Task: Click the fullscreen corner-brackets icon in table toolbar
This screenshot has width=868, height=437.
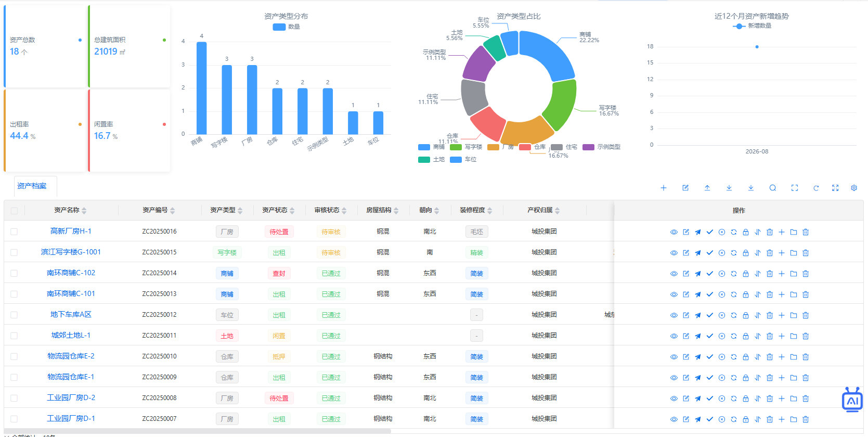Action: (x=795, y=188)
